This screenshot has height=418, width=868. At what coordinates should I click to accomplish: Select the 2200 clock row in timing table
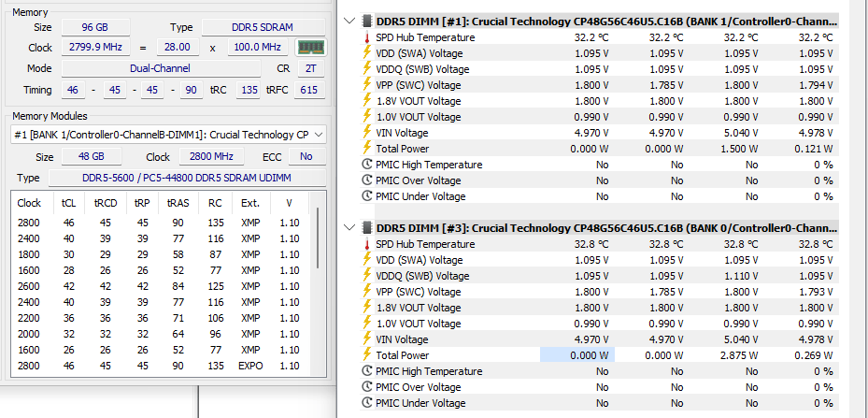pos(161,318)
